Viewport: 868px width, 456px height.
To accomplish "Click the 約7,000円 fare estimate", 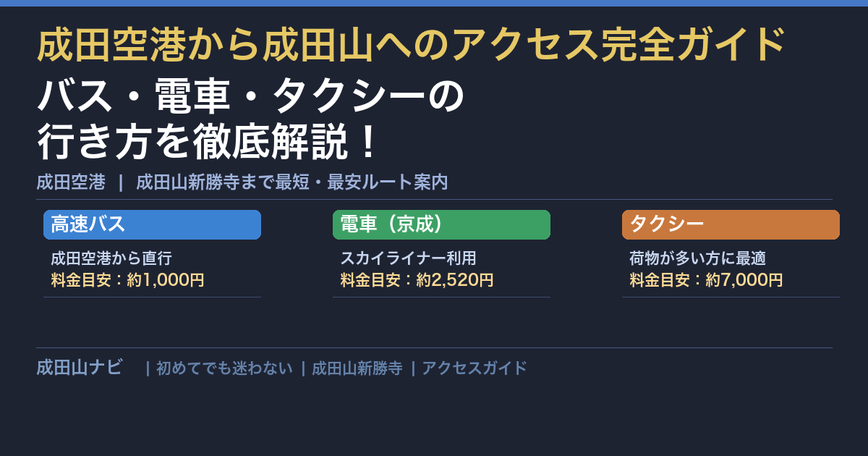I will (x=744, y=280).
